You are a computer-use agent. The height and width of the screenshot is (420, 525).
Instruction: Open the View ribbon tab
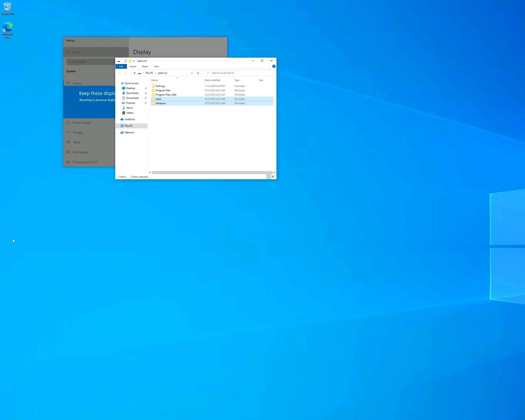[x=156, y=66]
